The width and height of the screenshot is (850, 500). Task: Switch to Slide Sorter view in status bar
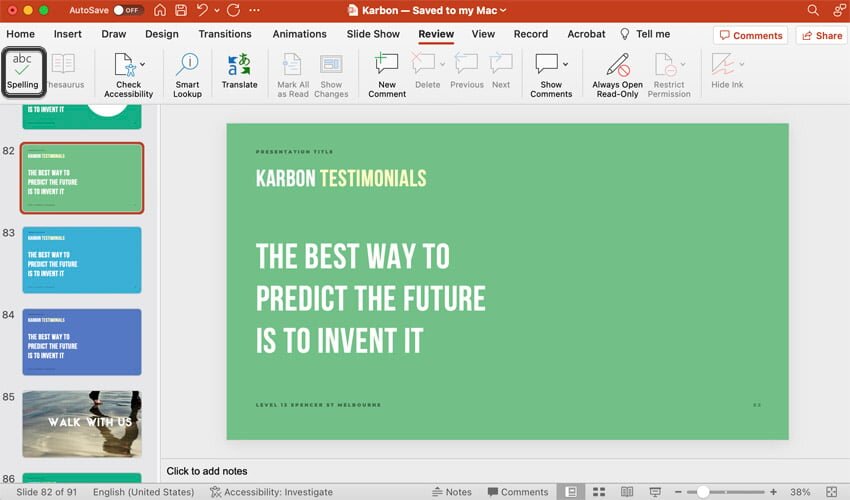click(599, 492)
